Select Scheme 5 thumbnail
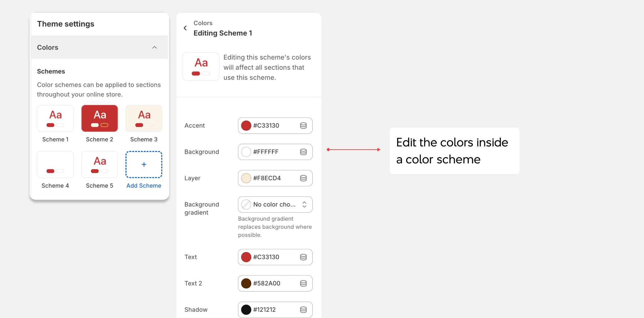This screenshot has width=644, height=318. (x=100, y=165)
